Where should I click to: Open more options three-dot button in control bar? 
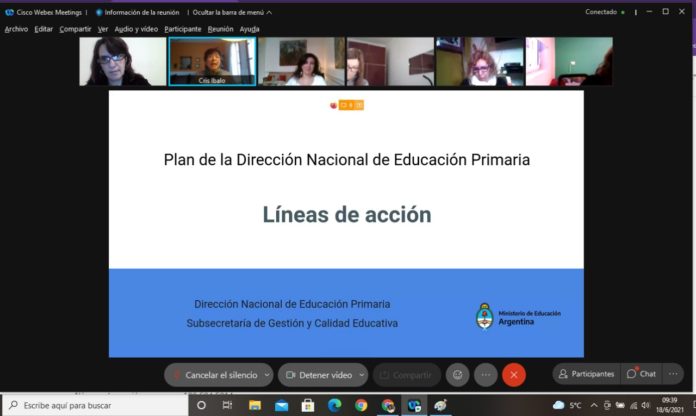486,375
